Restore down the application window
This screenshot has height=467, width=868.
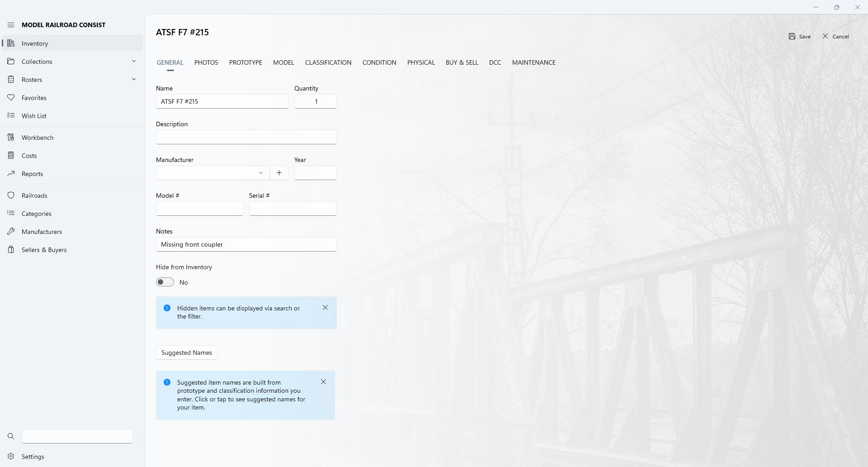click(837, 7)
